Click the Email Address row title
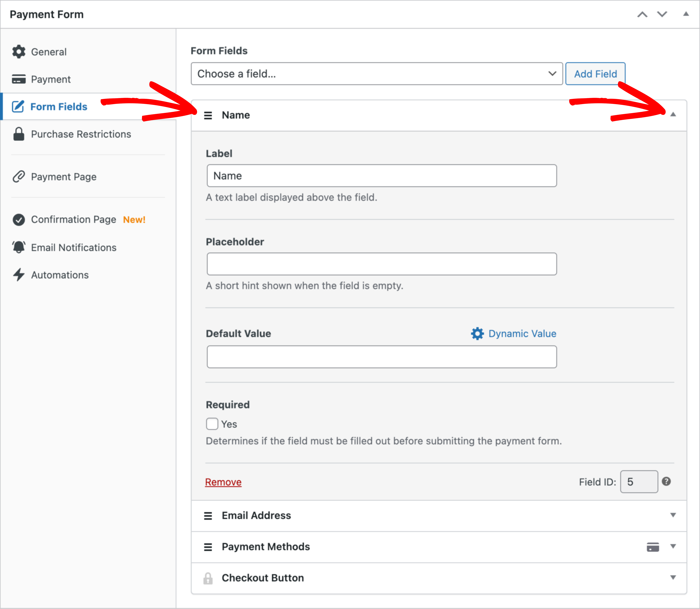Viewport: 700px width, 609px height. click(257, 515)
